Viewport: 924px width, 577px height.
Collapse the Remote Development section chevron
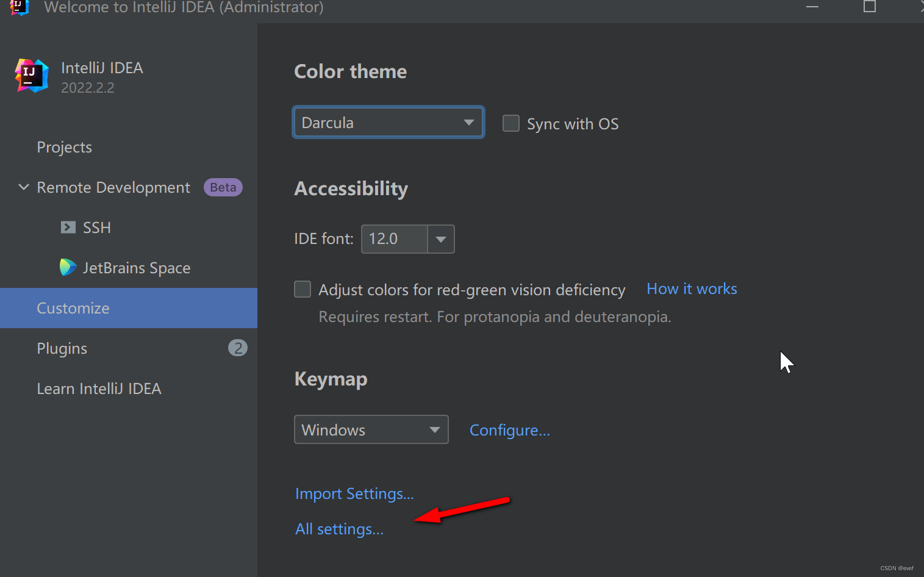[24, 187]
